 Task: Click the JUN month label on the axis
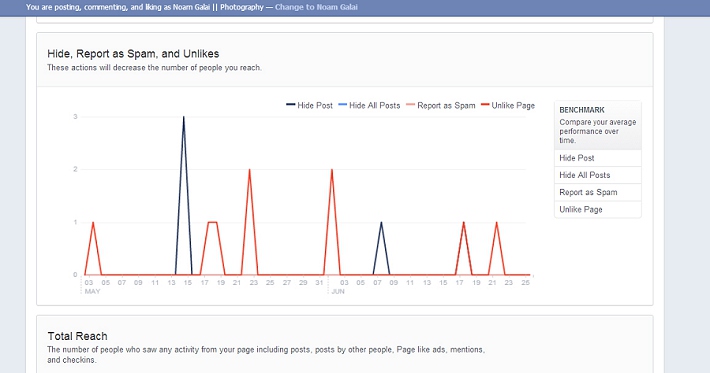(x=338, y=292)
